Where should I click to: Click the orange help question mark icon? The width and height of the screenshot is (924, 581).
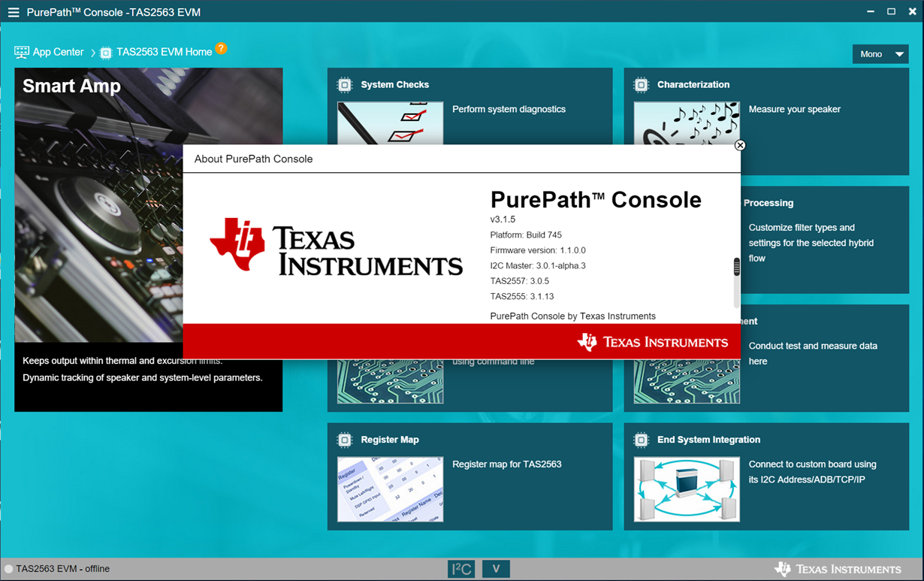[x=221, y=48]
